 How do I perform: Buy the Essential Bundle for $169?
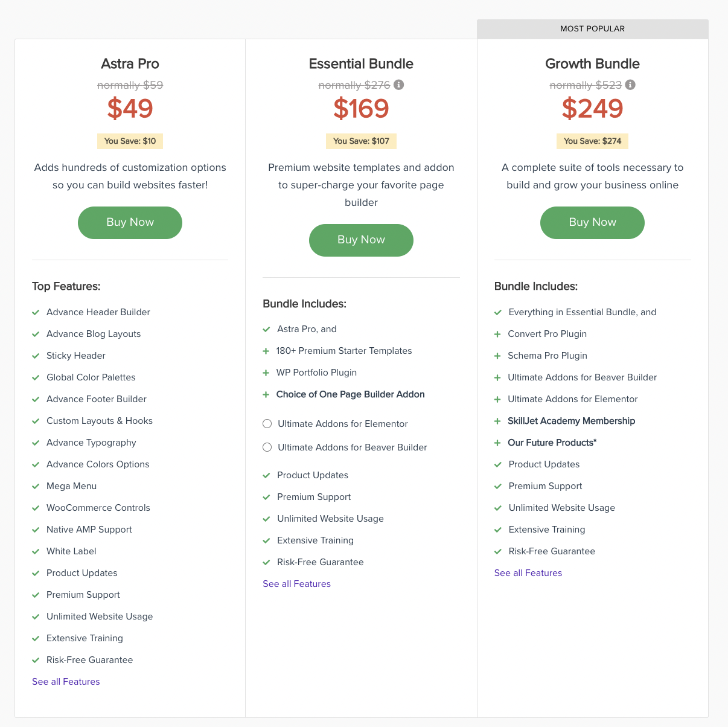coord(361,240)
